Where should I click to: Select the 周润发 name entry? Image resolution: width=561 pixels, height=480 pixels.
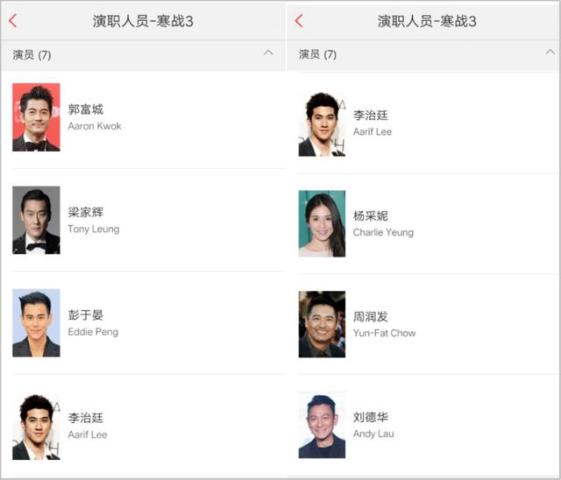370,317
